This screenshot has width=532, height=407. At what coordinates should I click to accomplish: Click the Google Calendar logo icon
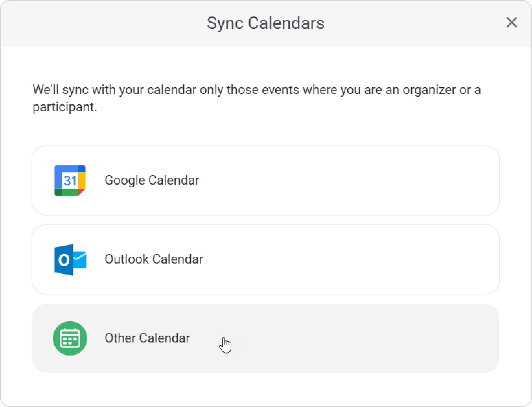click(x=70, y=181)
